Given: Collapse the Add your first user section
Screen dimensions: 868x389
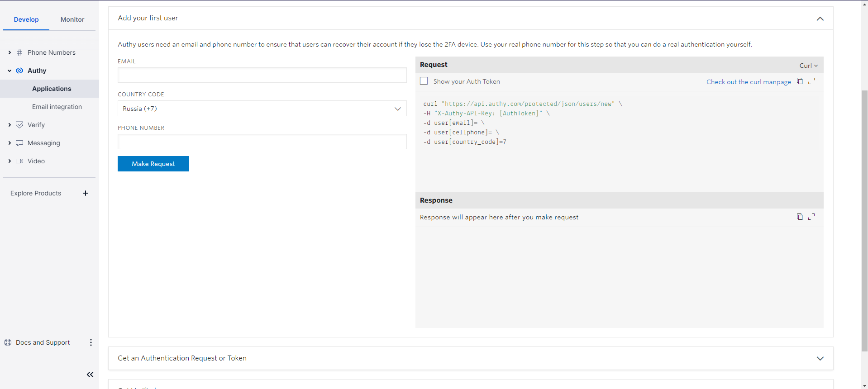Looking at the screenshot, I should 820,19.
